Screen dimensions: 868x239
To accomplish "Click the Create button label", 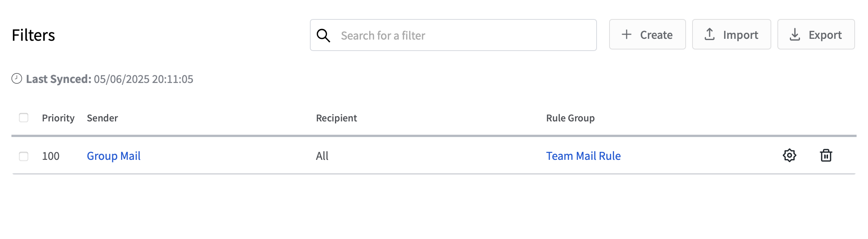I will click(x=656, y=35).
